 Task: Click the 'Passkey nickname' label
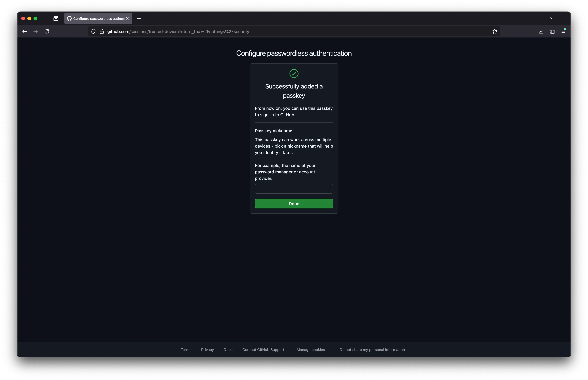[x=273, y=131]
